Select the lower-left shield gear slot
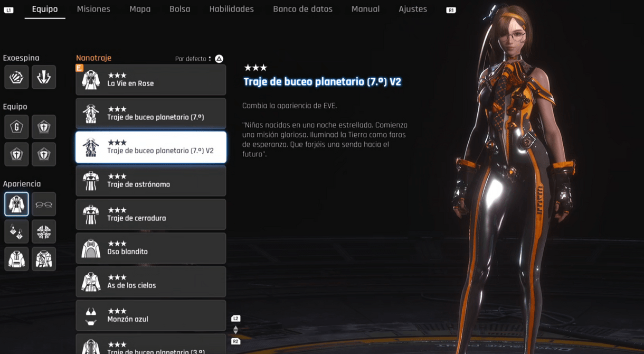644x354 pixels. 16,154
